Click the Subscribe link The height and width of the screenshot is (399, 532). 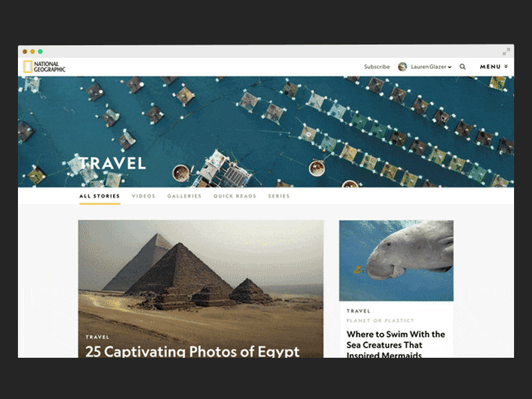376,66
